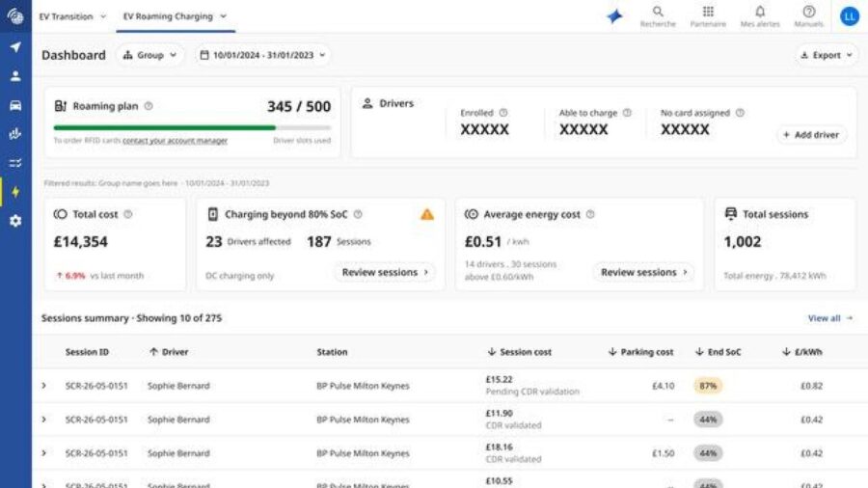Click the app logo in sidebar
868x488 pixels.
(15, 16)
